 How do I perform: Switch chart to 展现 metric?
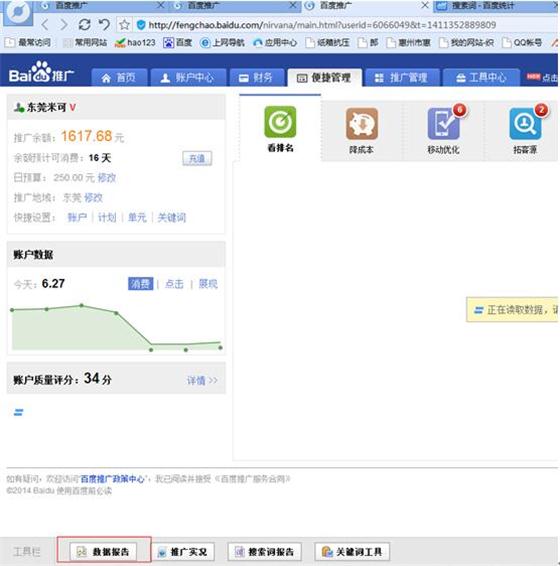tap(208, 284)
